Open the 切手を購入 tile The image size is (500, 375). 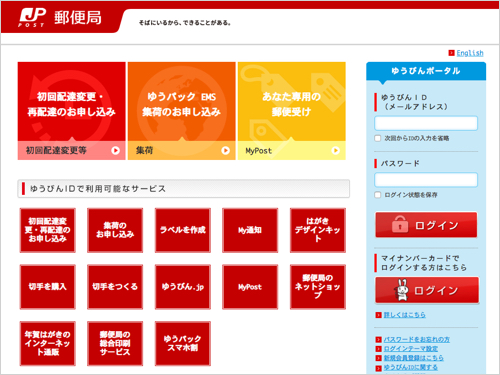coord(48,287)
